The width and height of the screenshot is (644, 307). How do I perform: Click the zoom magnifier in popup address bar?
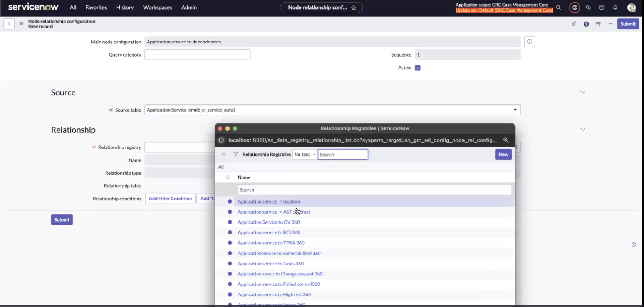[x=506, y=140]
